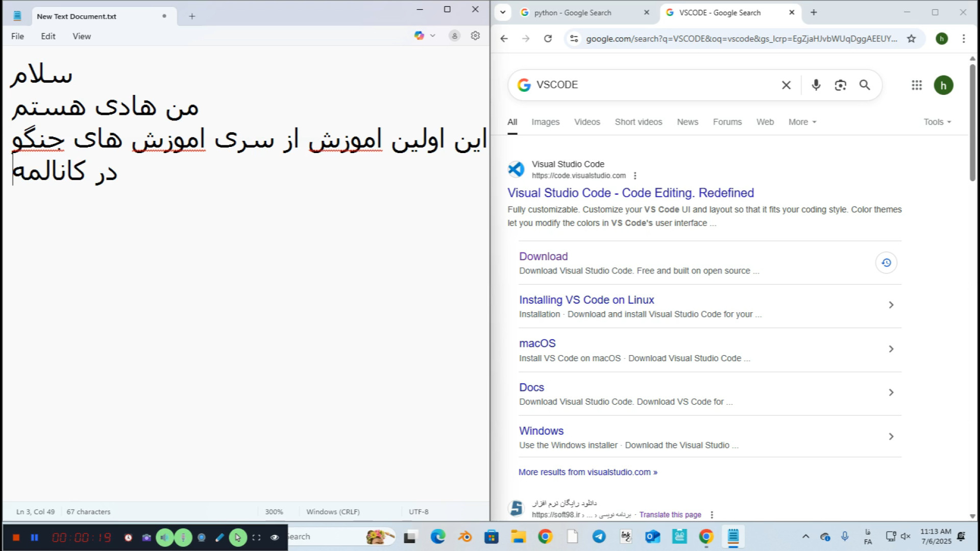This screenshot has height=551, width=980.
Task: Stop the screen recording
Action: (x=16, y=537)
